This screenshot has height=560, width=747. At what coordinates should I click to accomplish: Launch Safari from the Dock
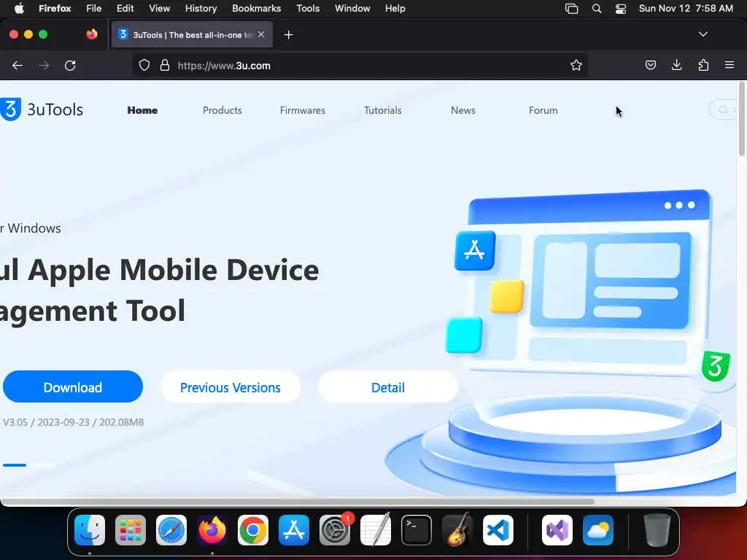pos(171,529)
